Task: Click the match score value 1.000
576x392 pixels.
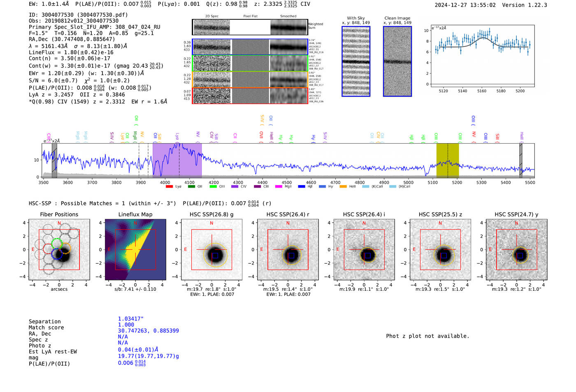Action: (126, 325)
